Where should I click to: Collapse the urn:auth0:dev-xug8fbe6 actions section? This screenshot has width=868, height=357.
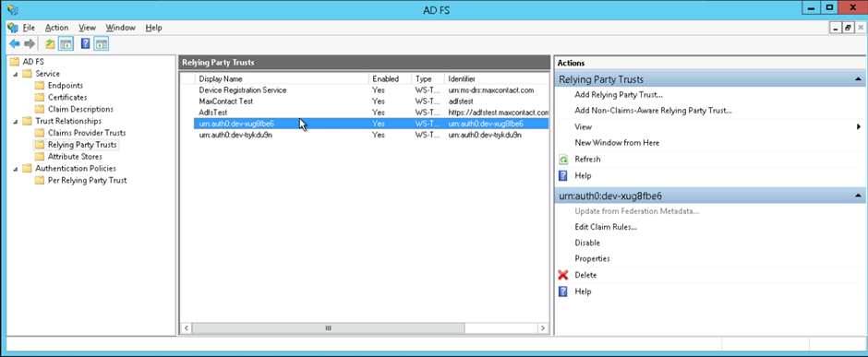[858, 196]
